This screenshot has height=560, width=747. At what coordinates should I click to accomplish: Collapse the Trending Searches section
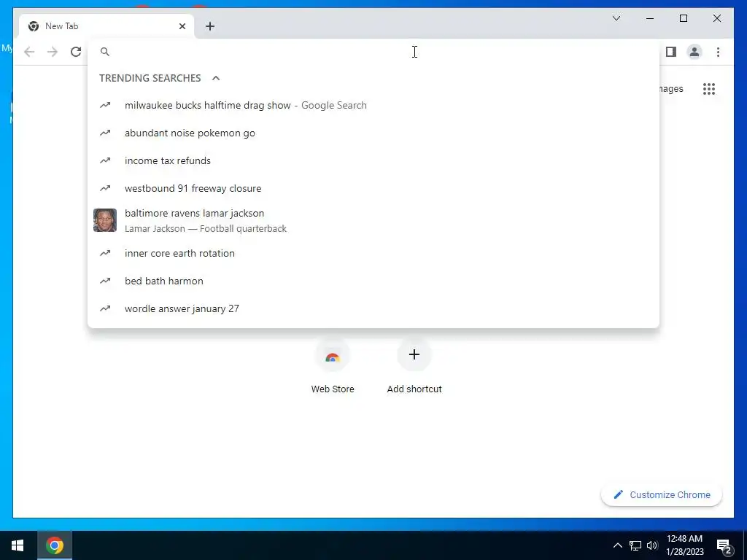[x=216, y=78]
